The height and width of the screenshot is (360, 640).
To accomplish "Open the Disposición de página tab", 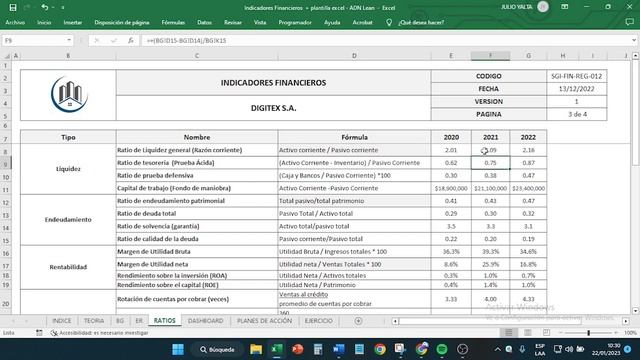I will (x=122, y=22).
